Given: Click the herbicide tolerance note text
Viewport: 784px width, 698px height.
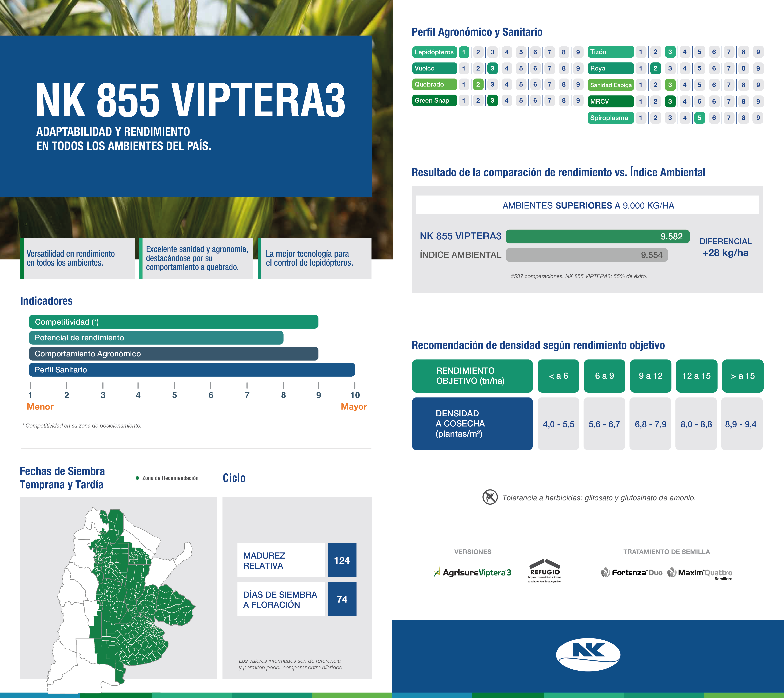Looking at the screenshot, I should tap(599, 498).
